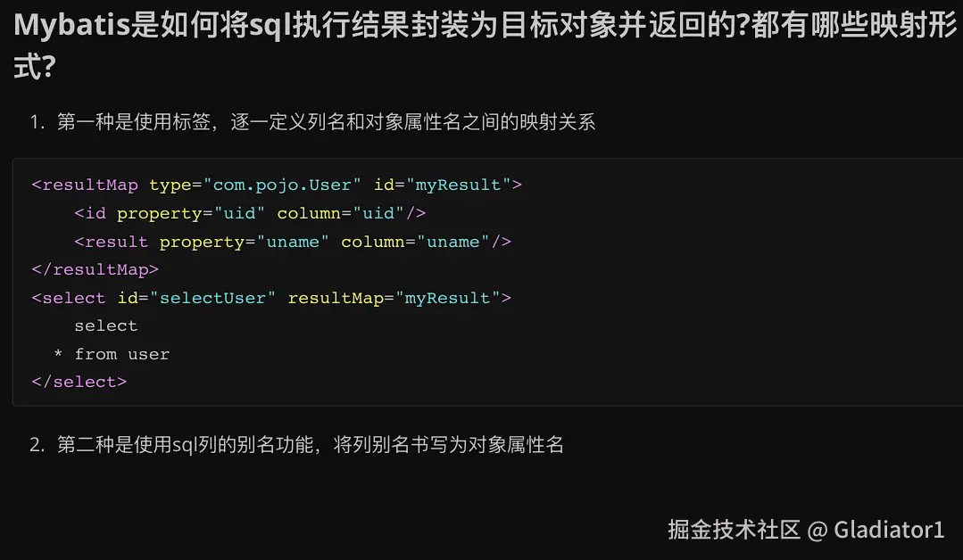Viewport: 963px width, 560px height.
Task: Click the result property uname line
Action: (x=293, y=242)
